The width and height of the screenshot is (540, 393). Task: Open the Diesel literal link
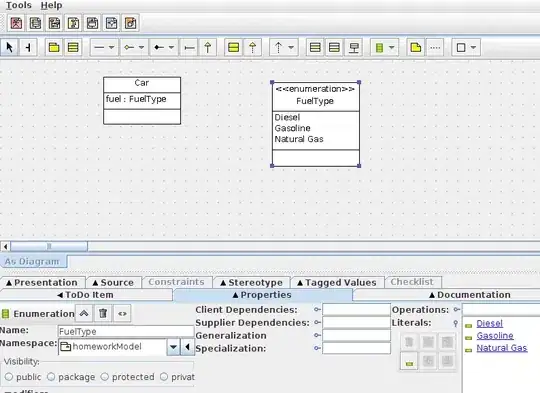click(489, 323)
